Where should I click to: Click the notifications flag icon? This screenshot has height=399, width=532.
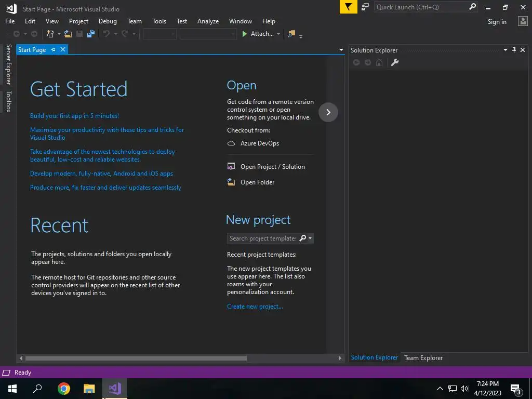(349, 7)
